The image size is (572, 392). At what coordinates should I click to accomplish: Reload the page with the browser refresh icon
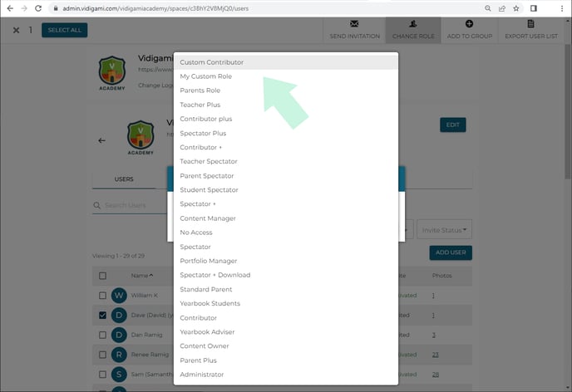pos(38,7)
